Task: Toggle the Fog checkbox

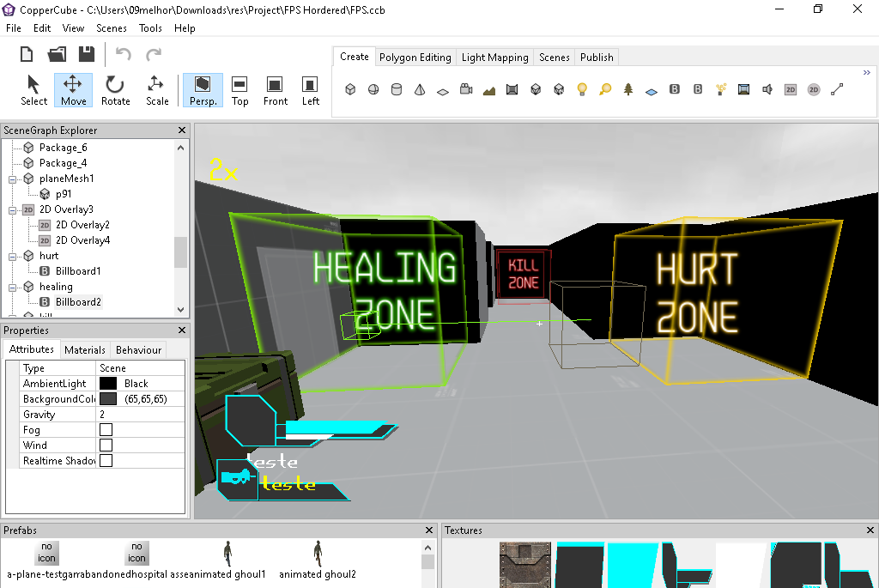Action: [106, 429]
